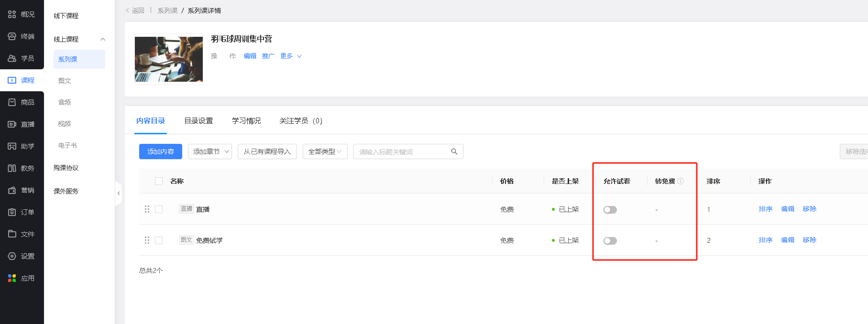Enable 允许试看 toggle for 免费试学 row

click(610, 241)
